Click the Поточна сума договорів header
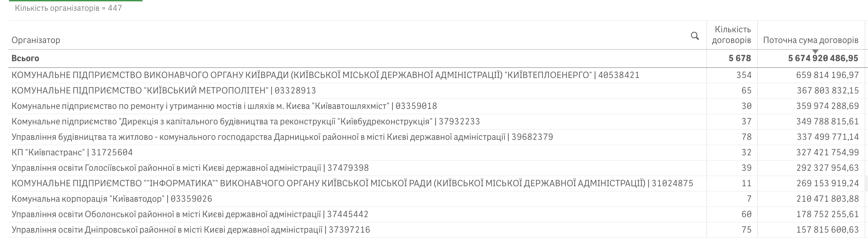This screenshot has width=868, height=238. (x=810, y=40)
